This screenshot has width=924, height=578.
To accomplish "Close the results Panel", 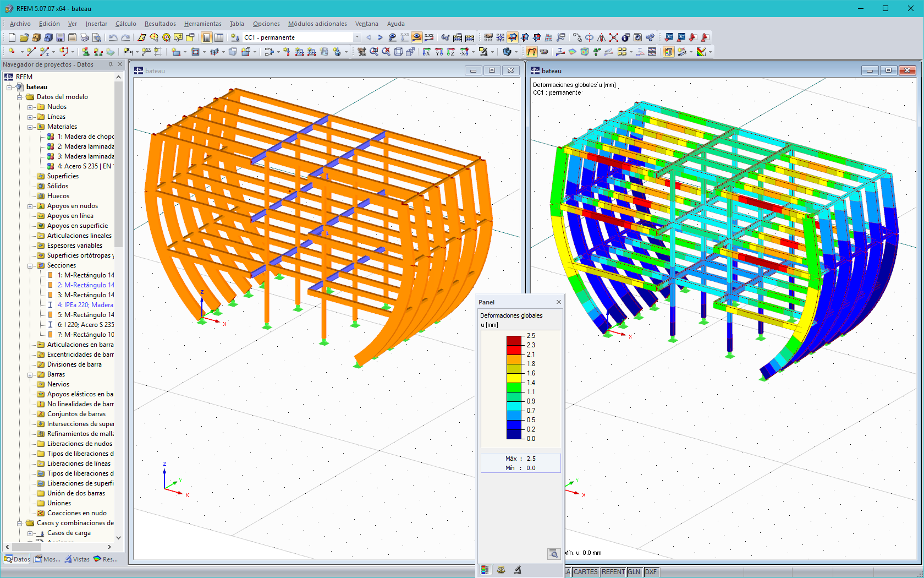I will pos(559,302).
